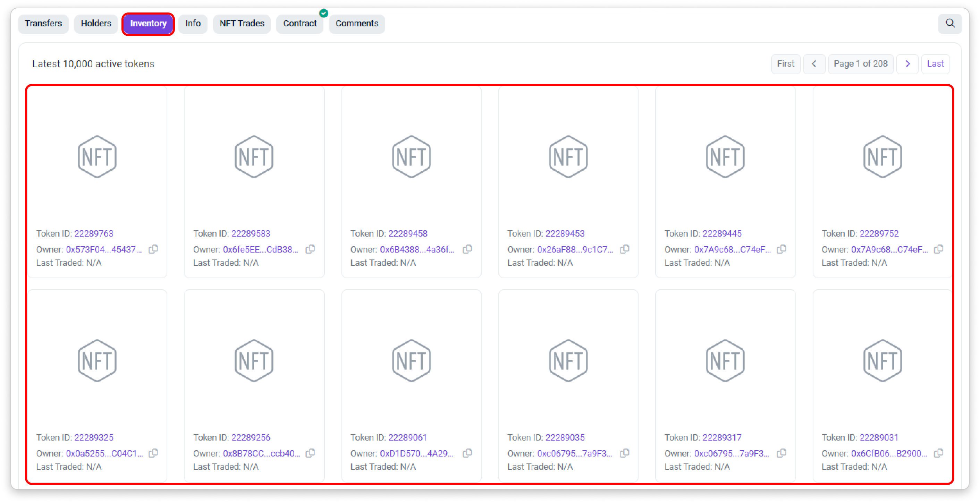Copy owner address of token 22289752

pyautogui.click(x=939, y=249)
